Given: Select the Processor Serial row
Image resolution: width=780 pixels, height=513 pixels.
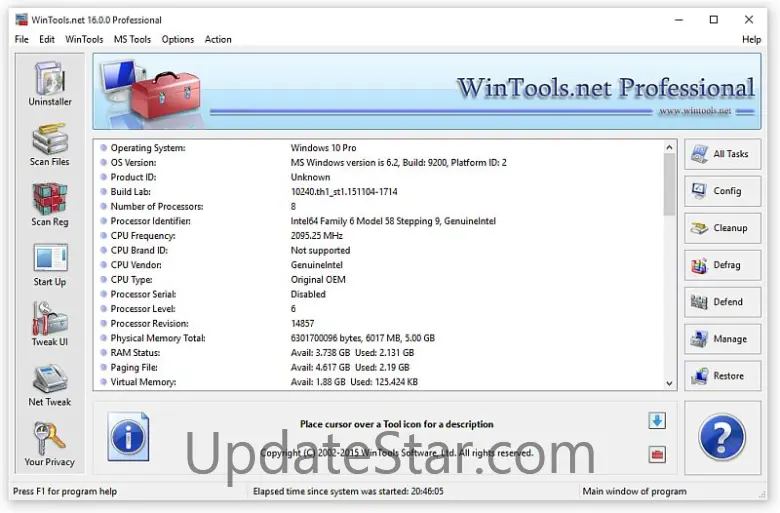Looking at the screenshot, I should (x=381, y=294).
